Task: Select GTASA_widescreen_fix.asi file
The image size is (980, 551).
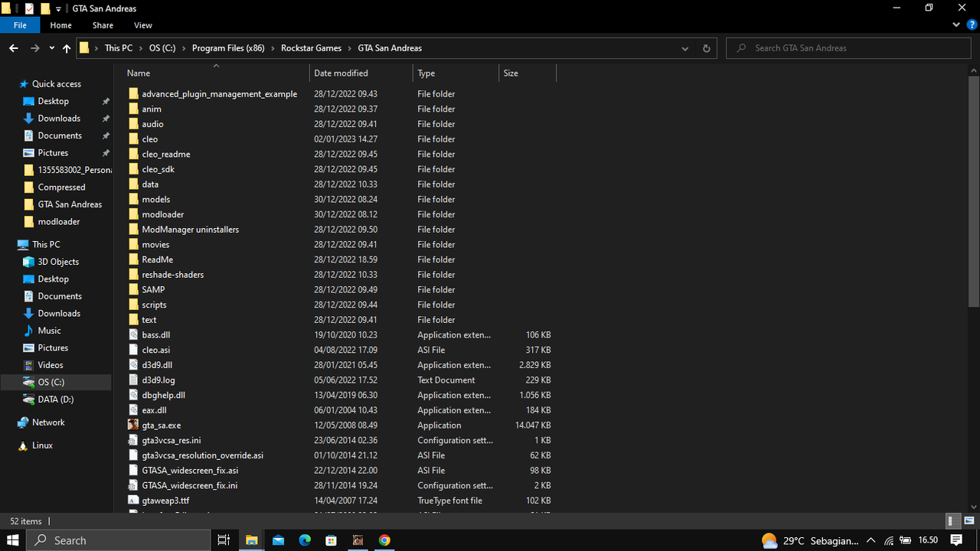Action: [190, 471]
